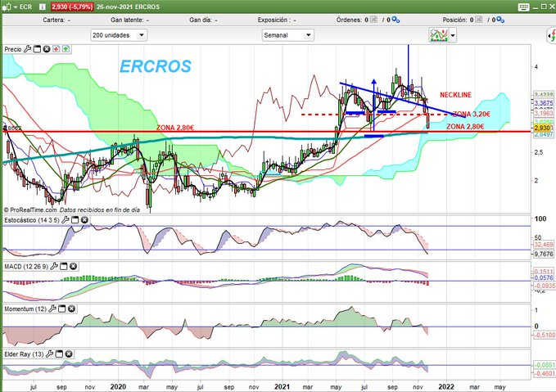This screenshot has width=556, height=392.
Task: Maximize the ECR chart window
Action: [x=544, y=7]
